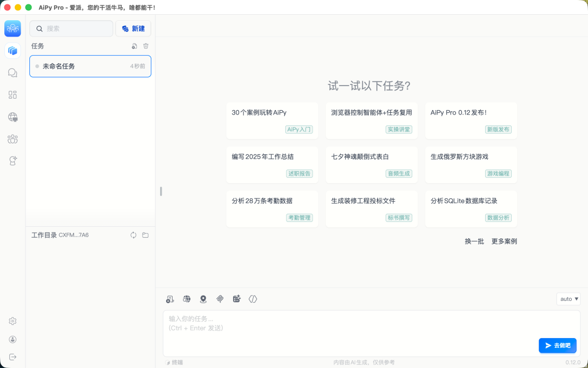Click the paperclip attachment icon
Viewport: 588px width, 368px height.
(220, 299)
